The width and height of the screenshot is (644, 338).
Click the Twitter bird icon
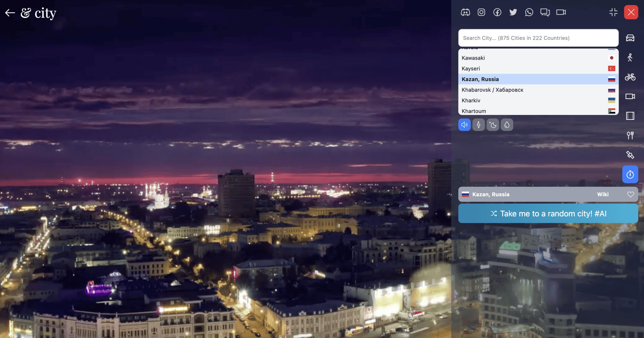point(513,12)
